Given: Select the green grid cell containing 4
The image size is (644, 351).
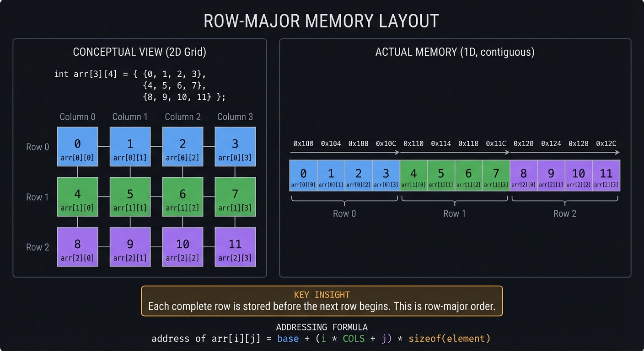Looking at the screenshot, I should click(x=77, y=197).
